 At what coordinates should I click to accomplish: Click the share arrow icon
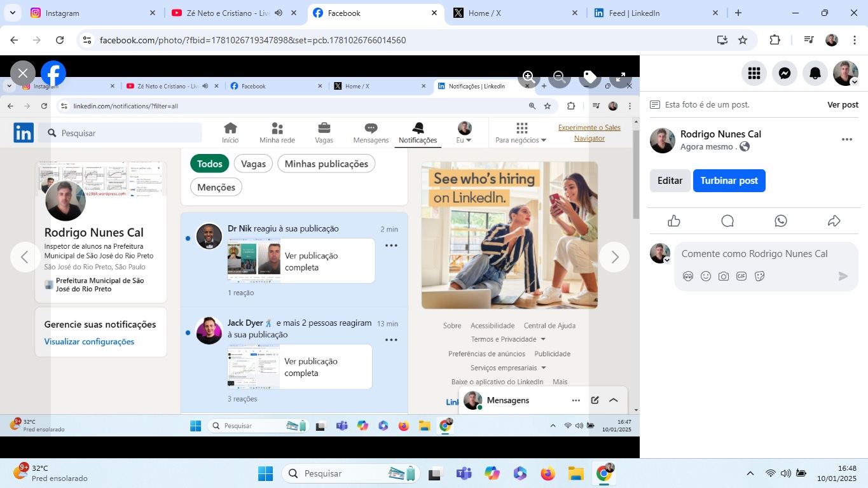click(834, 221)
